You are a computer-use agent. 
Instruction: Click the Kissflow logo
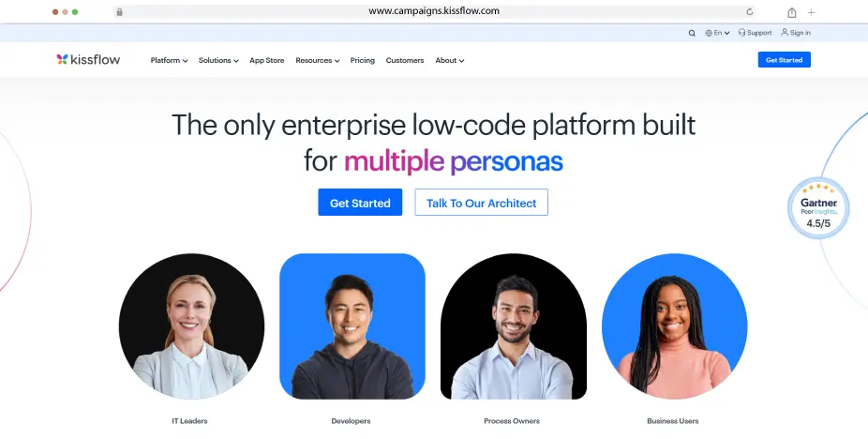pyautogui.click(x=88, y=60)
